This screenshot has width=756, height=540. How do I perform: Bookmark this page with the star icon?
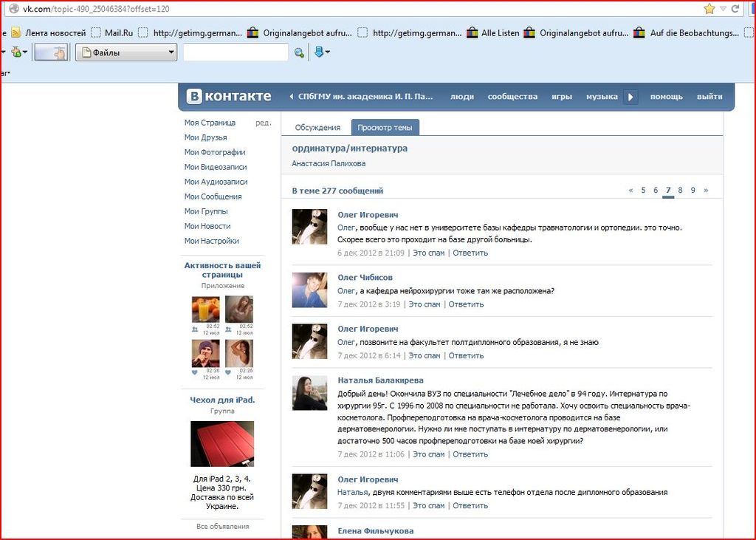click(x=709, y=9)
